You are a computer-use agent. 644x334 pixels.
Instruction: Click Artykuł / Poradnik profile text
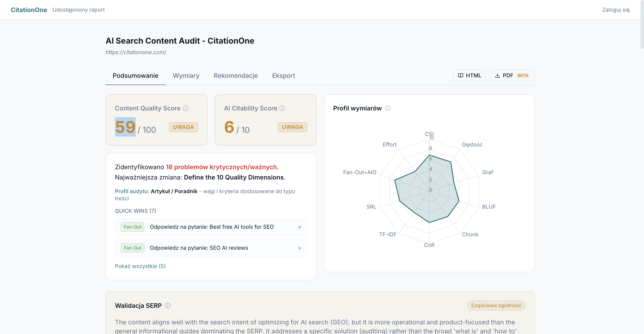[x=174, y=191]
